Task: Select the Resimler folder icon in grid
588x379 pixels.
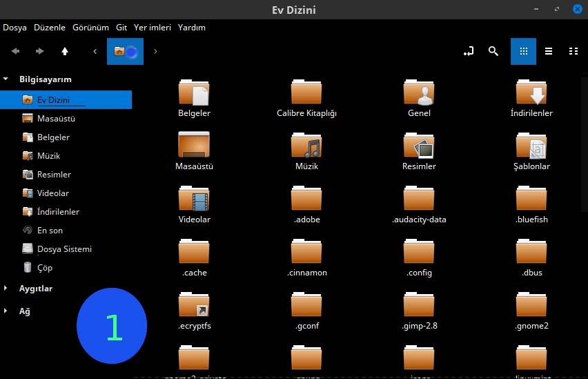Action: [419, 146]
